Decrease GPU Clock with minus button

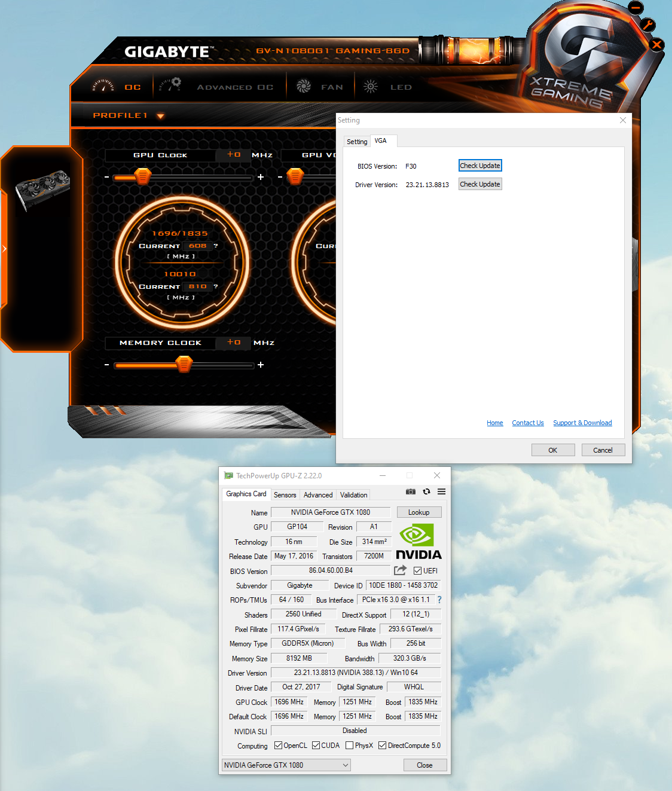tap(106, 177)
